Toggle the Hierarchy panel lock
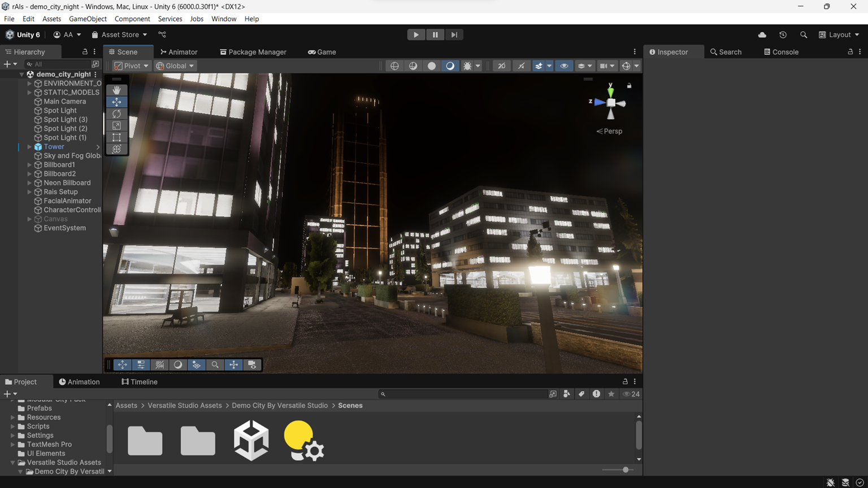Viewport: 868px width, 488px height. pyautogui.click(x=85, y=51)
